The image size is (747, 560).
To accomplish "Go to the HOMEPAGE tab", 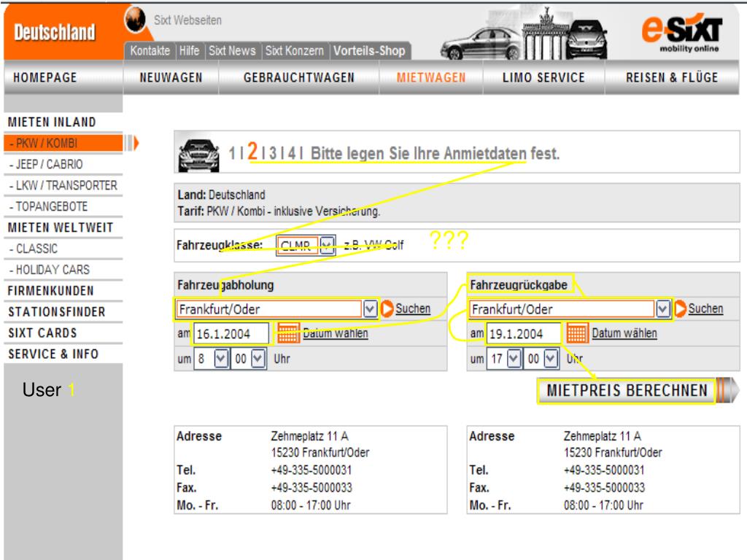I will coord(44,77).
